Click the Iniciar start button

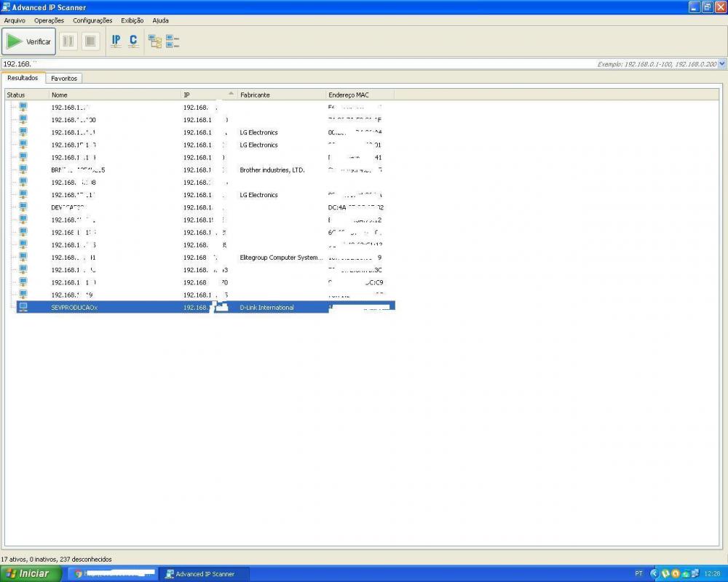pos(29,573)
